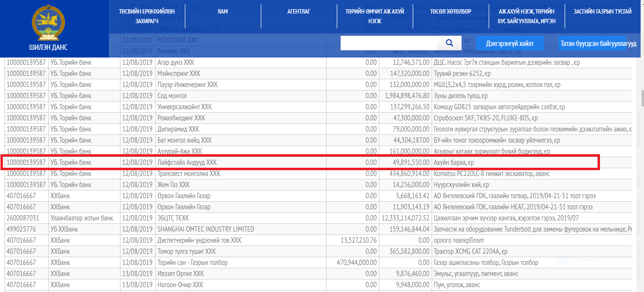644x292 pixels.
Task: Click the amount 365,582,800.00
Action: 409,251
